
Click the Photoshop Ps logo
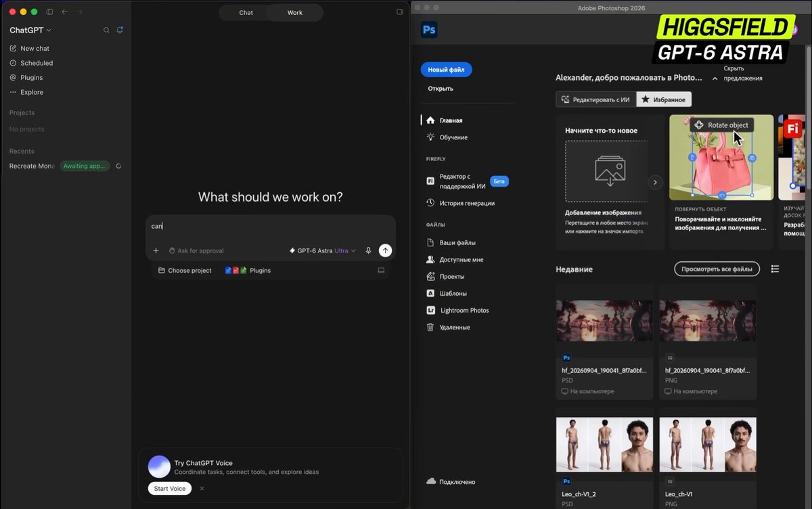click(x=429, y=30)
